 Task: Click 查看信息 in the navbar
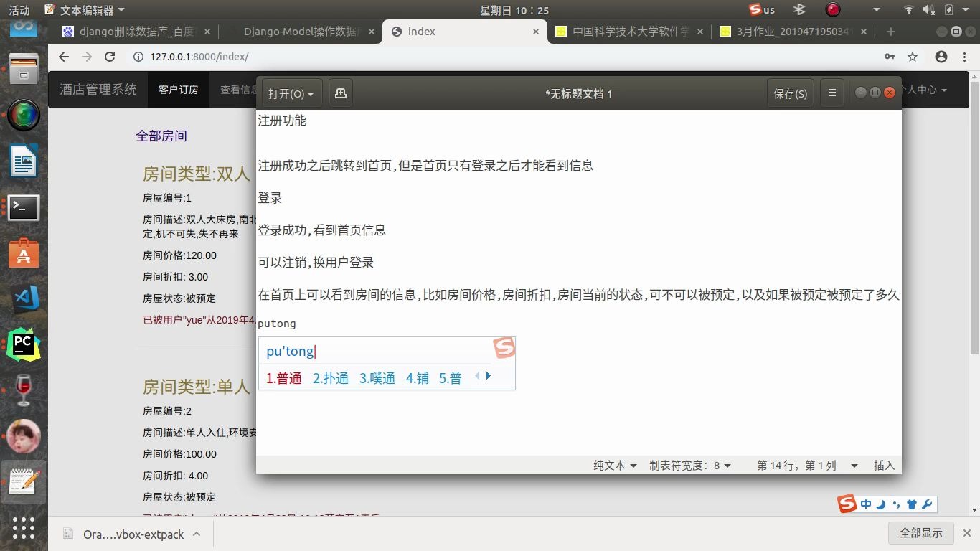[238, 90]
